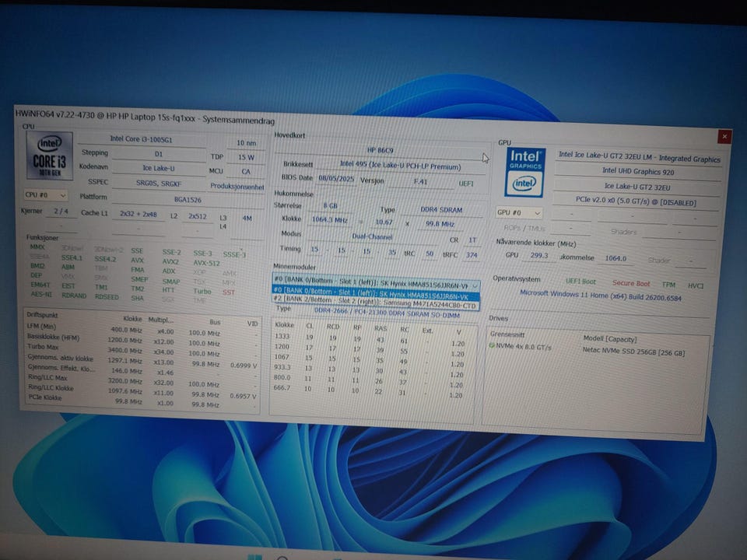Click the AVX-512 feature flag
Image resolution: width=747 pixels, height=560 pixels.
pos(207,263)
